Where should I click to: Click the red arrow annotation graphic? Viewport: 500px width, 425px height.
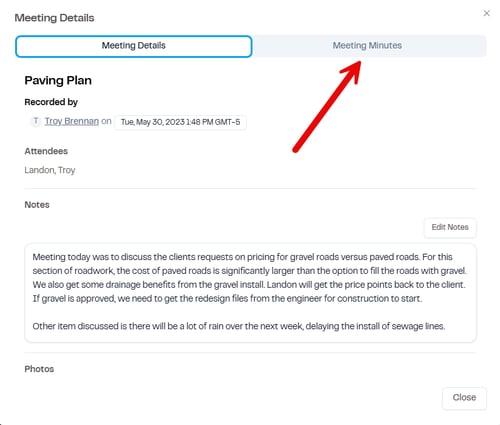[x=327, y=107]
